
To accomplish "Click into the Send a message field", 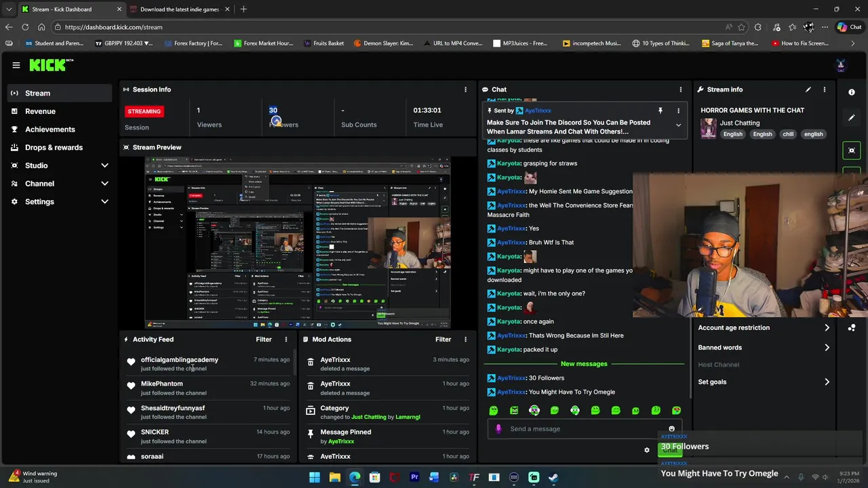I will tap(583, 429).
